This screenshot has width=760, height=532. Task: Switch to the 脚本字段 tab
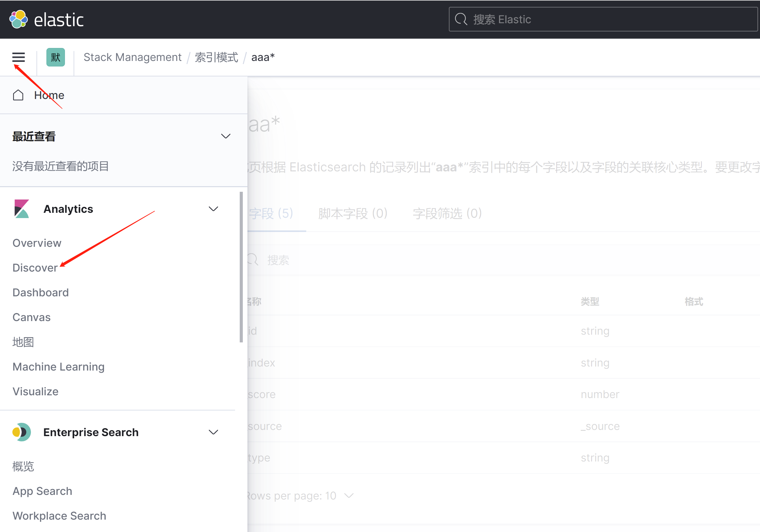[x=353, y=213]
